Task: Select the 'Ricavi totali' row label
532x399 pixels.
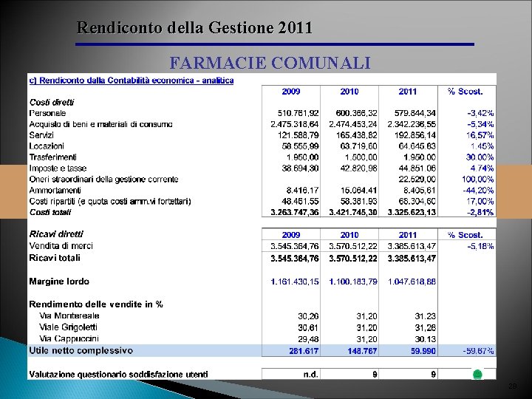Action: pos(55,258)
